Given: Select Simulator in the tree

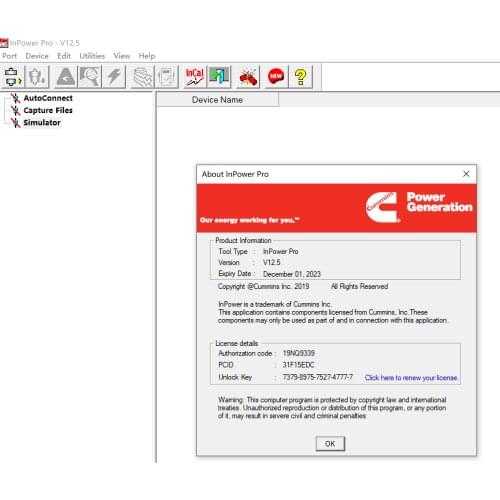Looking at the screenshot, I should (42, 123).
